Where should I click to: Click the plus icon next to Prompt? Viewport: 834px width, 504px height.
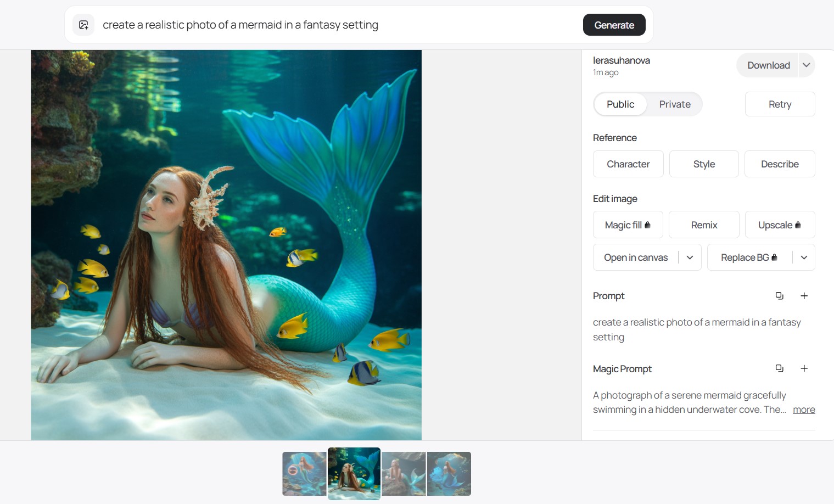coord(804,296)
